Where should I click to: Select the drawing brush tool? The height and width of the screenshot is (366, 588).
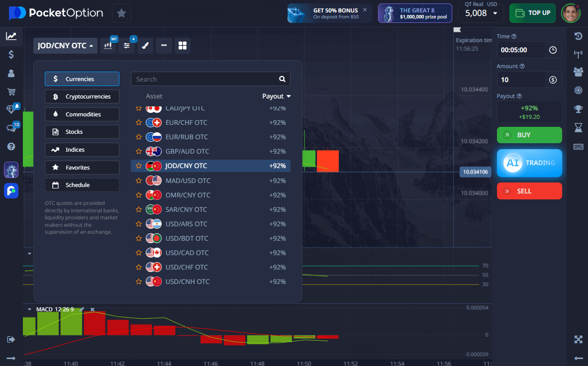(x=145, y=46)
